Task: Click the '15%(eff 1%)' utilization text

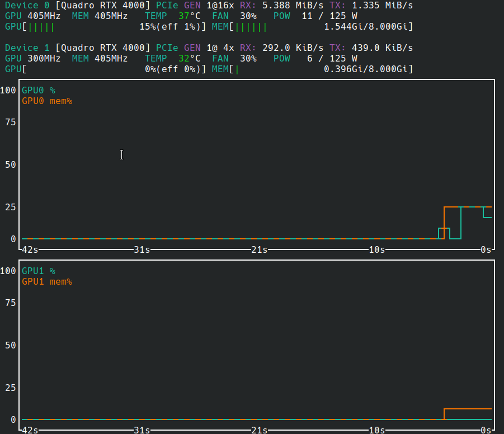Action: [x=169, y=27]
